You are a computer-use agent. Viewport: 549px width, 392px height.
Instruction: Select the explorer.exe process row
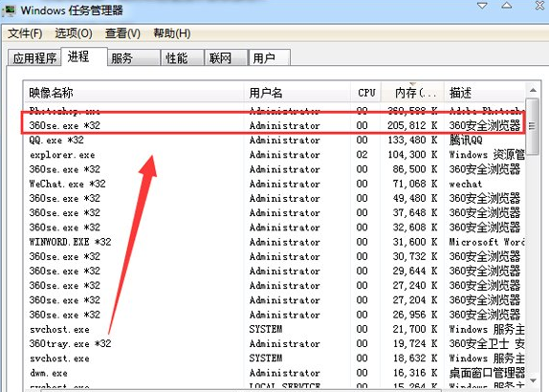tap(274, 155)
